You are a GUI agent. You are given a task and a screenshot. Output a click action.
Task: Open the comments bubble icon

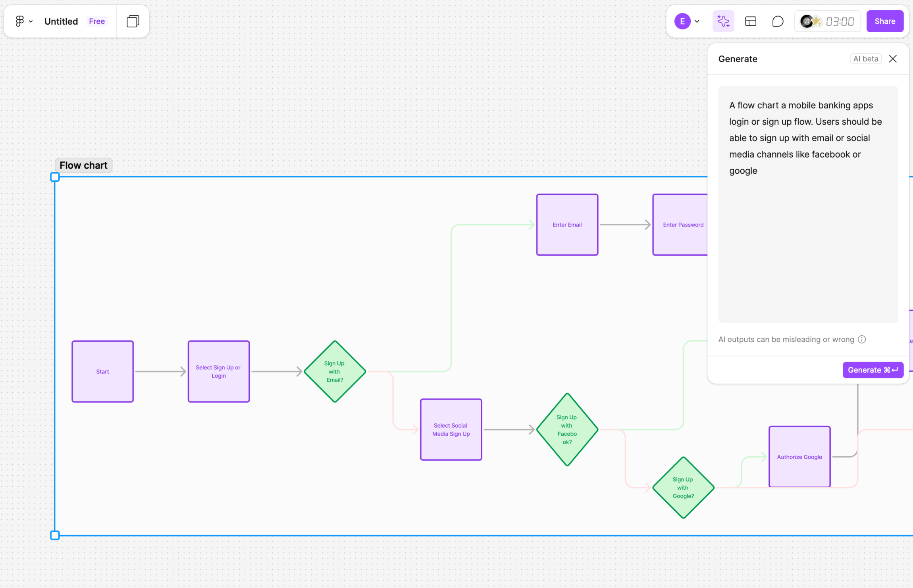pyautogui.click(x=778, y=21)
